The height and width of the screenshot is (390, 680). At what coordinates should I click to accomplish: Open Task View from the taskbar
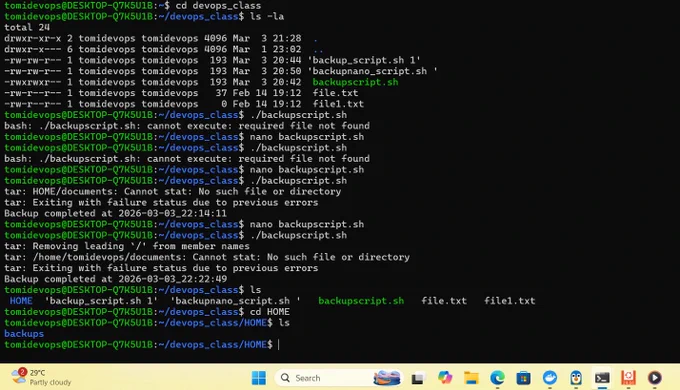pyautogui.click(x=418, y=378)
